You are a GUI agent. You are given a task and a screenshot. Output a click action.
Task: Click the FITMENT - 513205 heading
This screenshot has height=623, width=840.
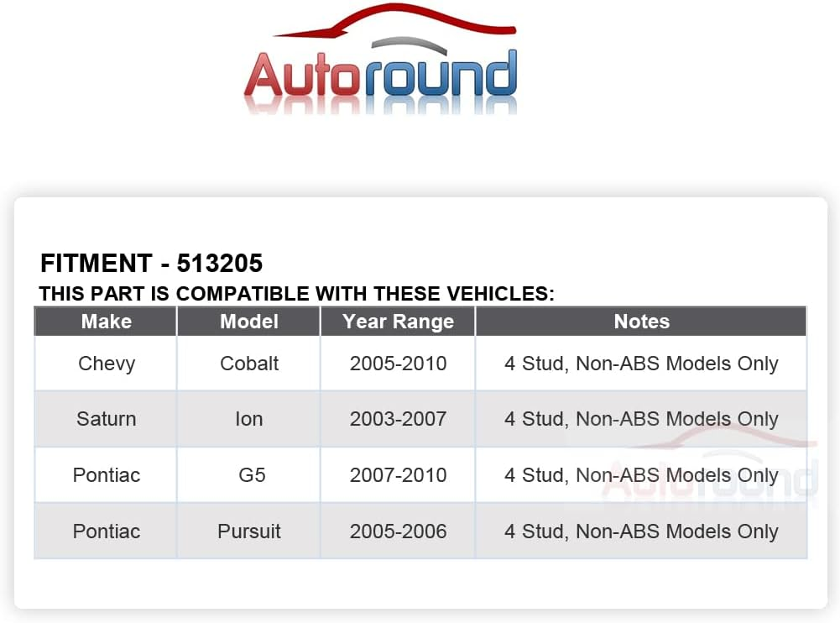pyautogui.click(x=152, y=264)
